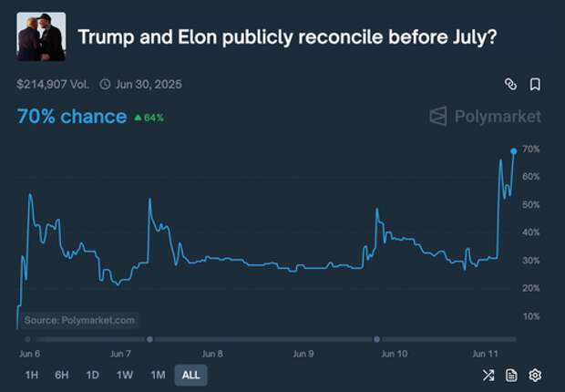Switch chart to 1M range
The image size is (565, 392).
point(158,375)
